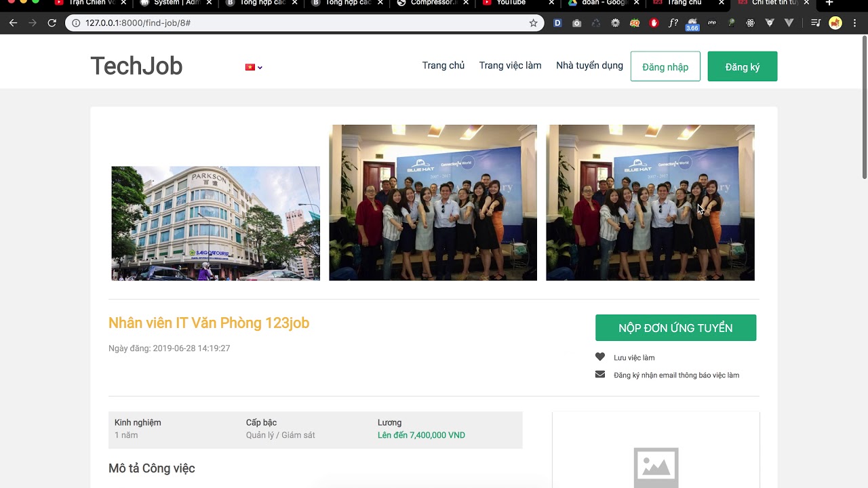Viewport: 868px width, 488px height.
Task: Switch to the Compressor tab
Action: click(431, 3)
